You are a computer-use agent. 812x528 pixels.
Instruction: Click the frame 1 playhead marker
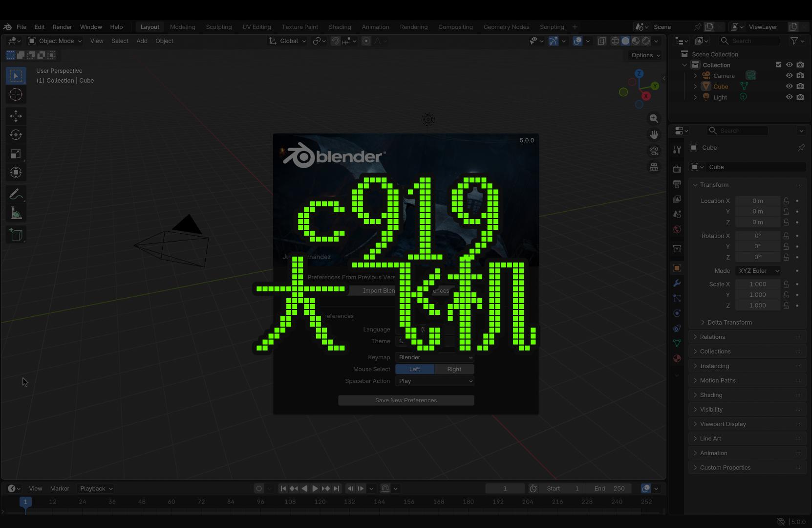coord(25,502)
